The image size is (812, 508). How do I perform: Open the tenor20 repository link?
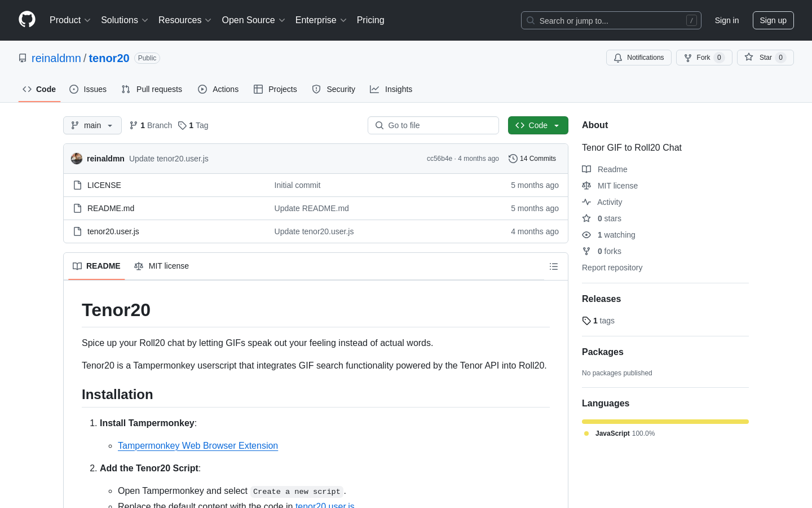tap(109, 58)
